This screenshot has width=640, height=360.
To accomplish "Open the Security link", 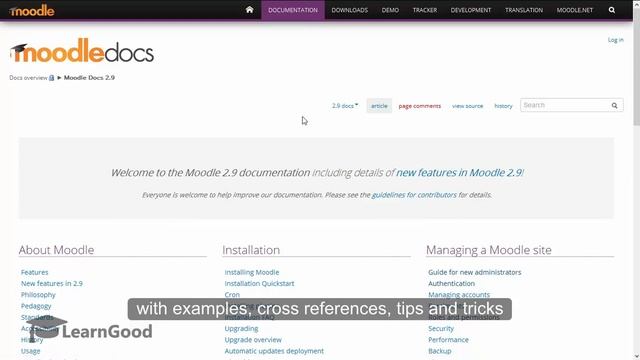I will pyautogui.click(x=440, y=329).
